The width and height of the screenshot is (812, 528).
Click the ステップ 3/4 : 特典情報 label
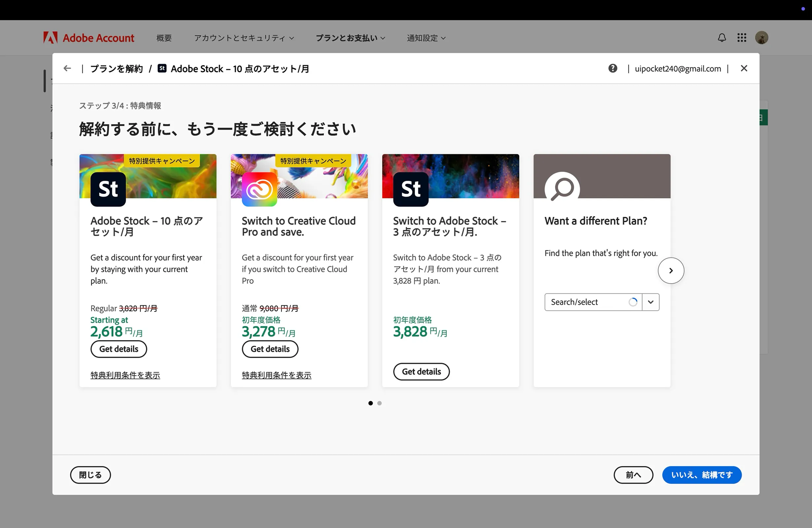pyautogui.click(x=120, y=105)
